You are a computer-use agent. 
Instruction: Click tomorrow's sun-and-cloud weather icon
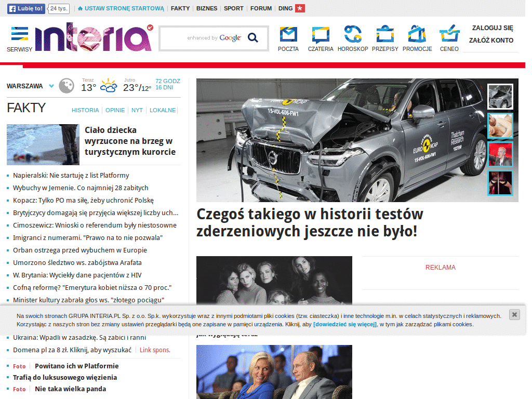[x=109, y=86]
